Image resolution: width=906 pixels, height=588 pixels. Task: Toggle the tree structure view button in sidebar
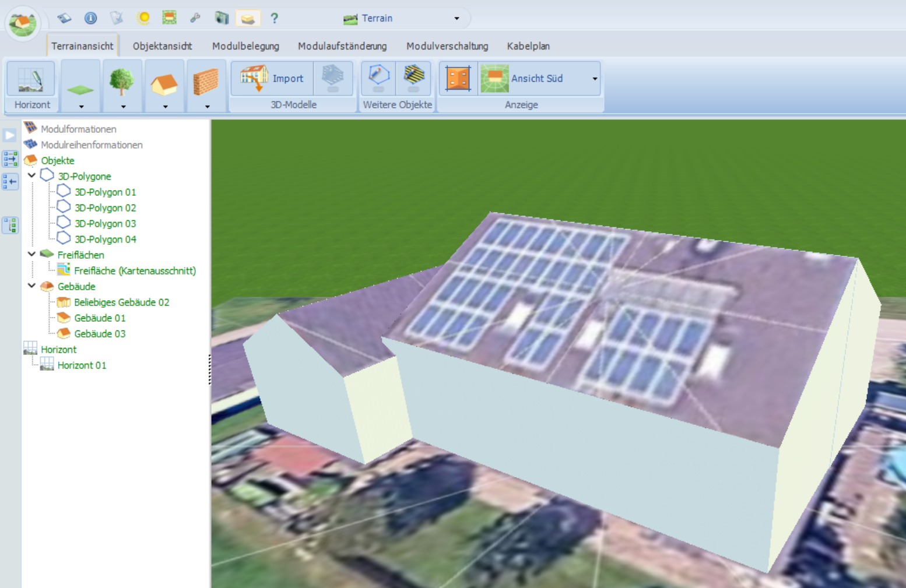(10, 225)
